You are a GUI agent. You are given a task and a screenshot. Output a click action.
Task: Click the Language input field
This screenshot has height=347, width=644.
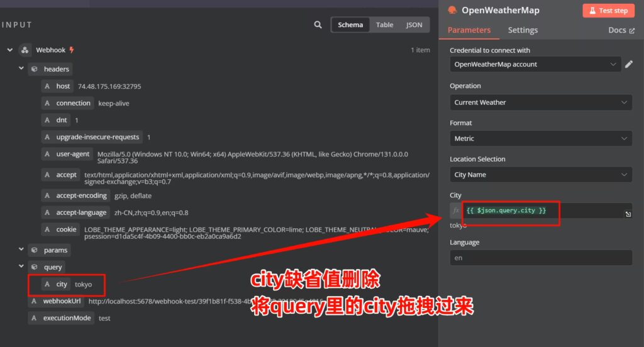point(541,258)
